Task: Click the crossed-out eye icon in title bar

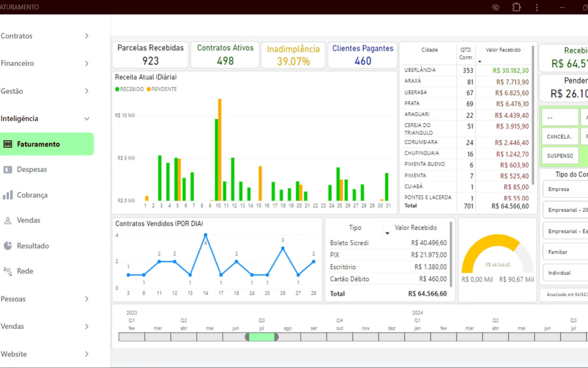Action: pyautogui.click(x=496, y=7)
